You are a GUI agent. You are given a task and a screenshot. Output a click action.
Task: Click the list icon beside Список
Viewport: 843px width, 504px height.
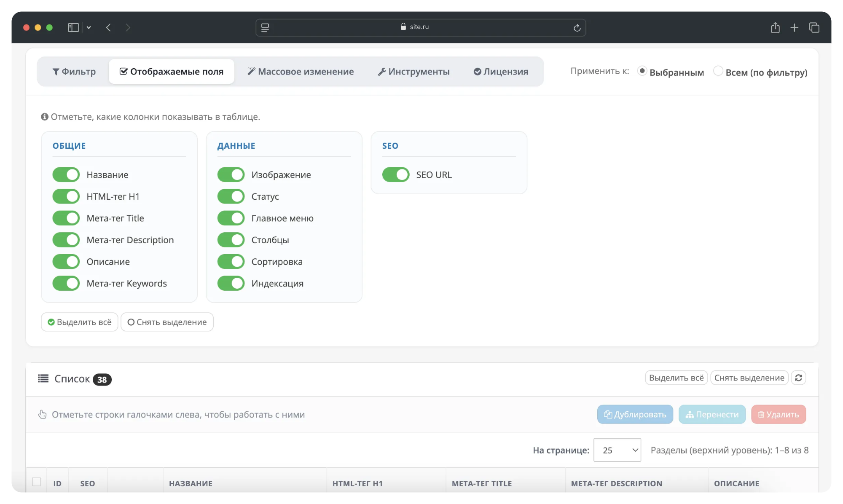(x=43, y=378)
